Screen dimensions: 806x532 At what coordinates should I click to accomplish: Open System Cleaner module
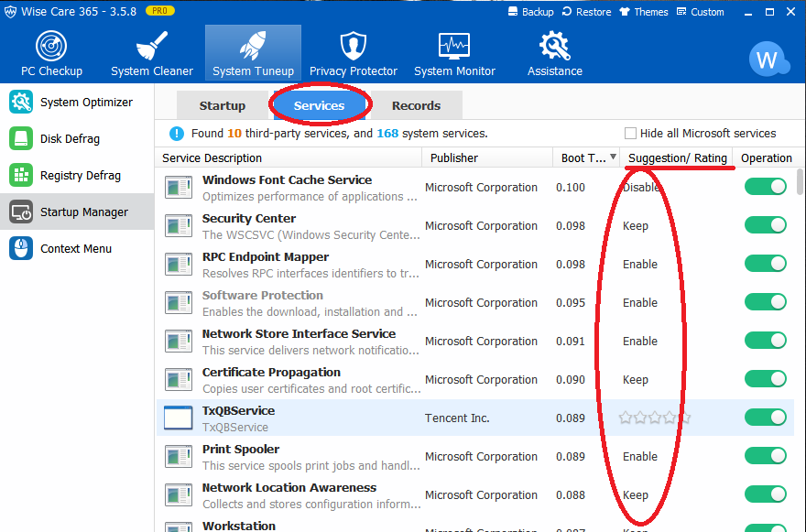[152, 53]
